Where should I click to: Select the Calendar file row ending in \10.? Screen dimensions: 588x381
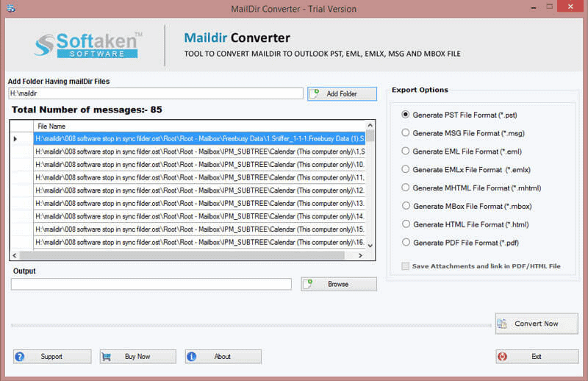point(199,165)
